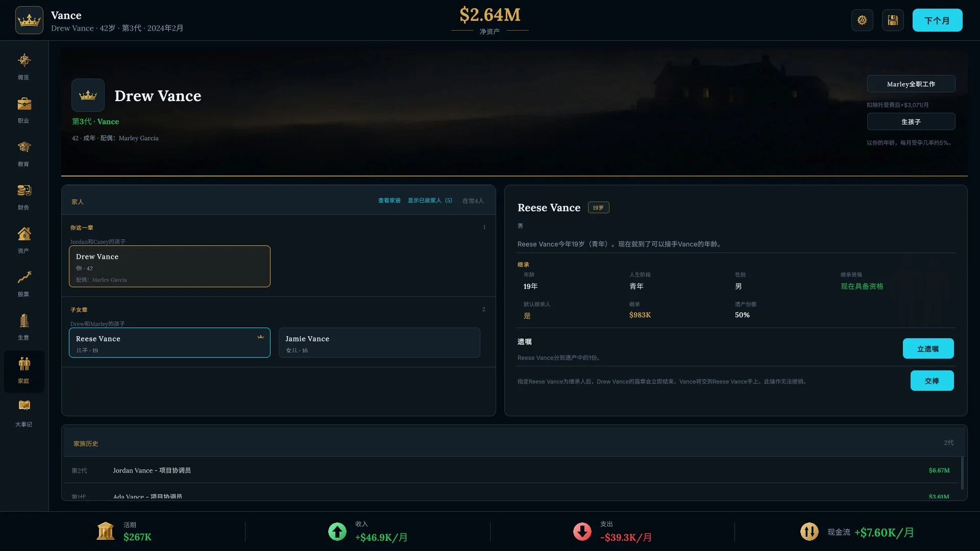Select the Reese Vance 儿子 card
The width and height of the screenshot is (980, 551).
tap(169, 343)
